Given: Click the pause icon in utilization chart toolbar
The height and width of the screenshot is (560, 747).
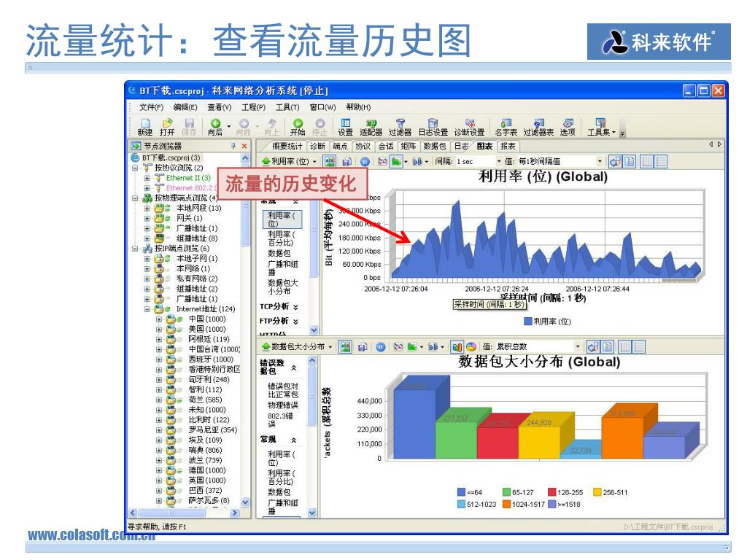Looking at the screenshot, I should click(x=365, y=161).
